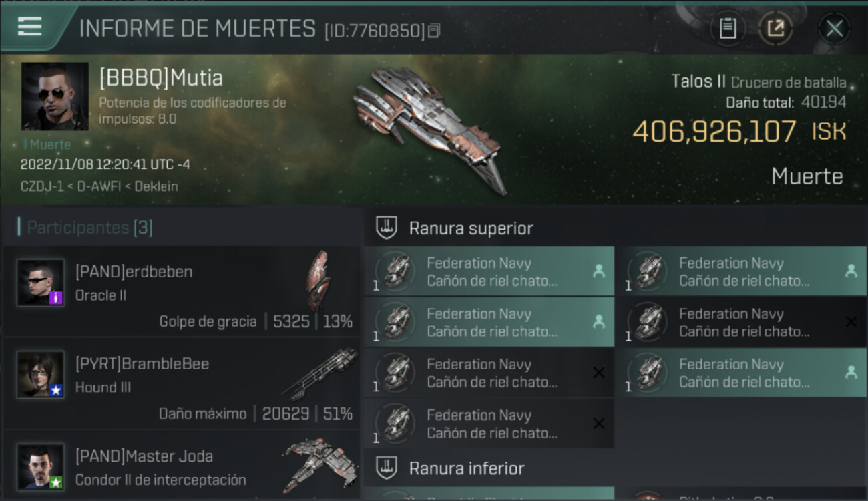This screenshot has width=868, height=501.
Task: Select top-right Federation Navy railgun module
Action: (741, 271)
